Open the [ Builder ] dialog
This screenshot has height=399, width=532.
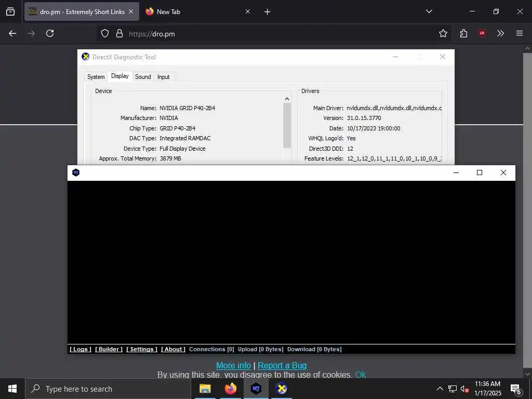click(x=109, y=349)
